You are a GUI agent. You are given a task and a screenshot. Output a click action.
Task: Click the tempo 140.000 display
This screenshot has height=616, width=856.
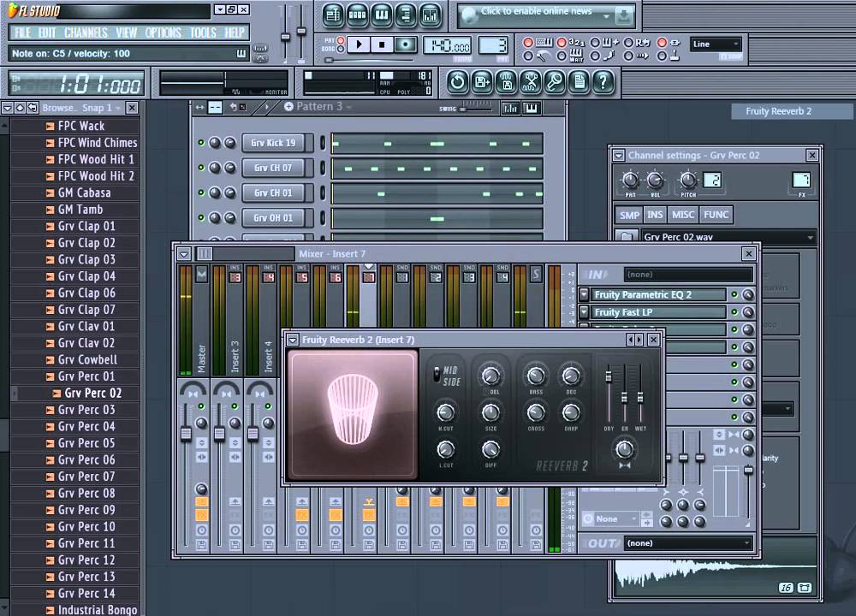(x=447, y=46)
